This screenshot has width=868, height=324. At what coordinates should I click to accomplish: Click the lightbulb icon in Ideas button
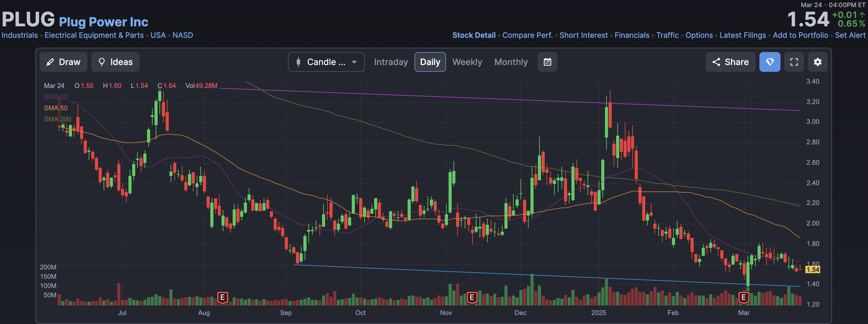tap(101, 62)
